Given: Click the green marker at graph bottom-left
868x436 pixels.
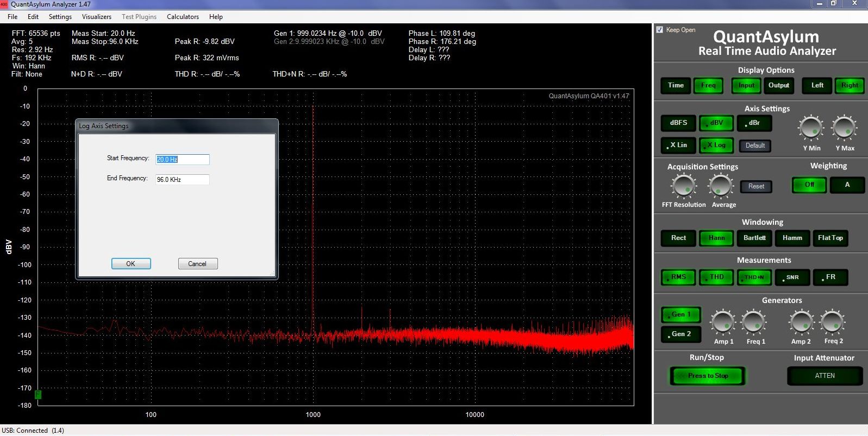Looking at the screenshot, I should click(x=38, y=395).
